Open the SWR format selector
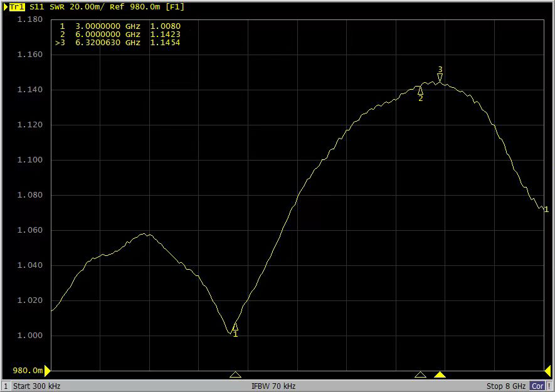Image resolution: width=555 pixels, height=392 pixels. click(x=58, y=7)
